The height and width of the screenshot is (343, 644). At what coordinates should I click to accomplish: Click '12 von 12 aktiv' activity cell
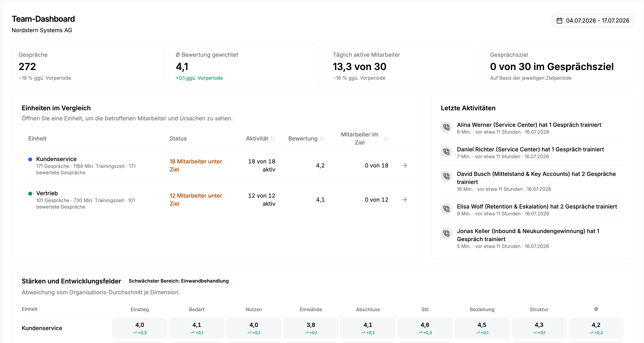pyautogui.click(x=261, y=200)
